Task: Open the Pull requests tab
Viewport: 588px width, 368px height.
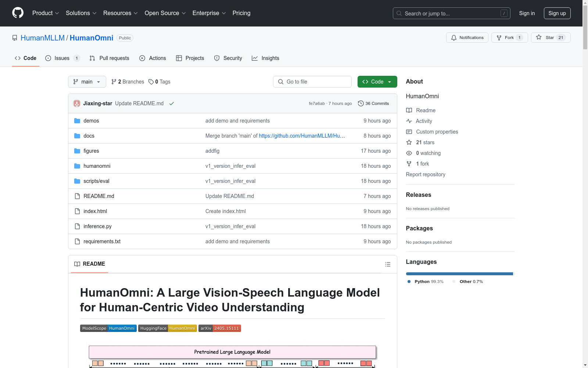Action: tap(110, 58)
